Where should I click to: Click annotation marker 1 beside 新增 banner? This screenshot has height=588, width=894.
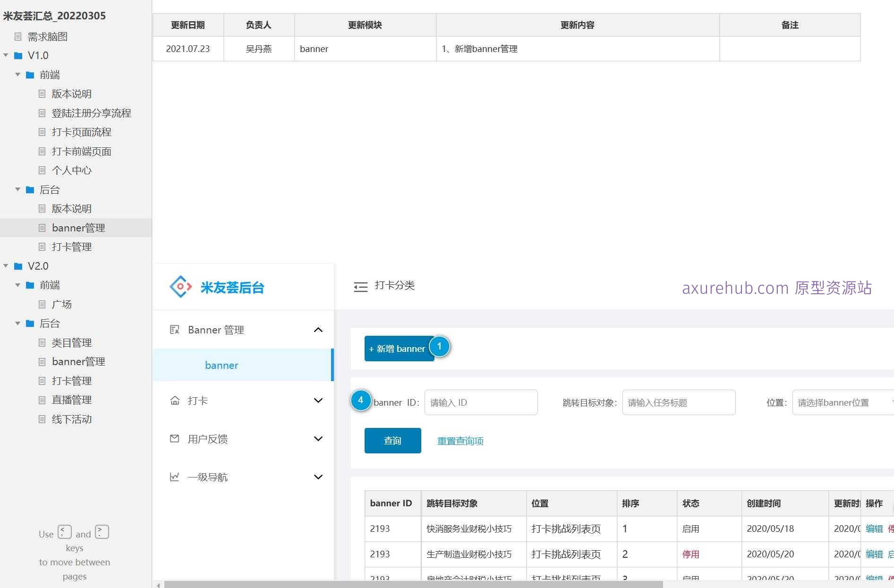pos(439,347)
